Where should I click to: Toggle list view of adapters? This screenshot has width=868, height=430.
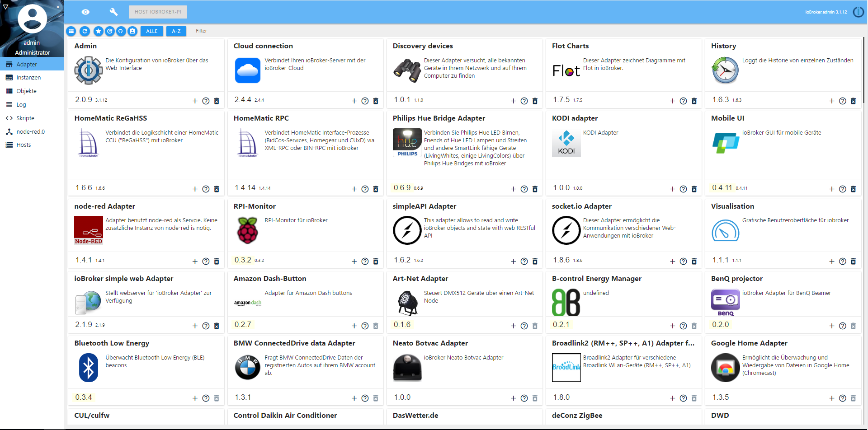tap(71, 31)
